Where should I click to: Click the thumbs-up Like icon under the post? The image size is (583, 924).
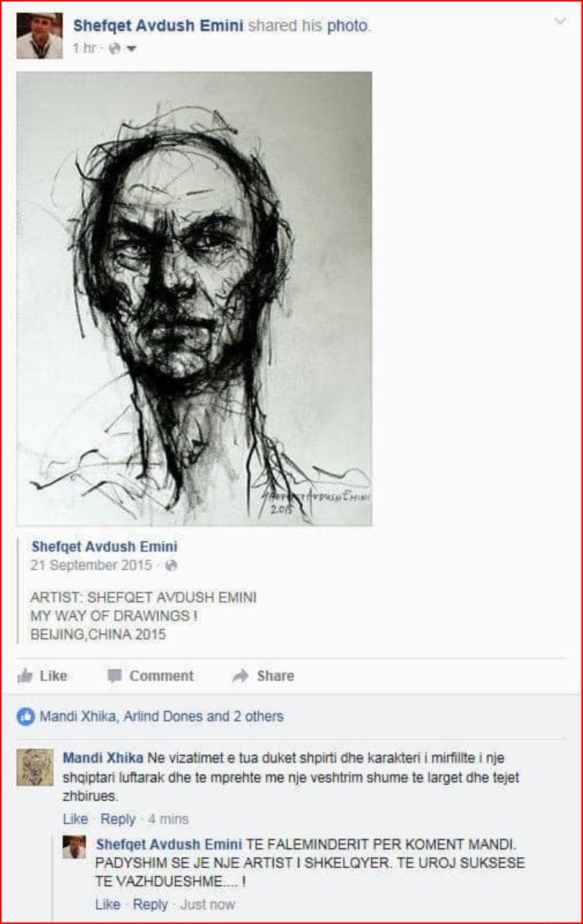click(x=25, y=675)
